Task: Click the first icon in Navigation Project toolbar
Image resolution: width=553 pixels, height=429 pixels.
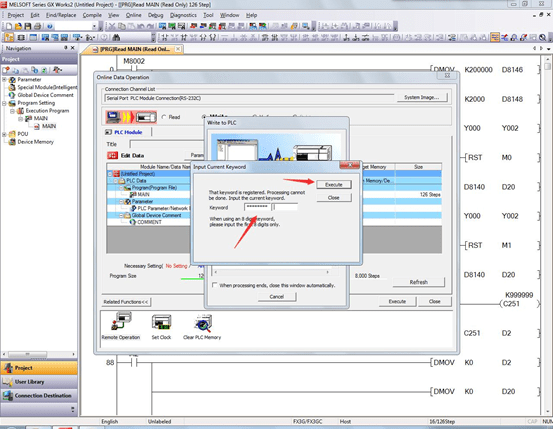Action: 6,70
